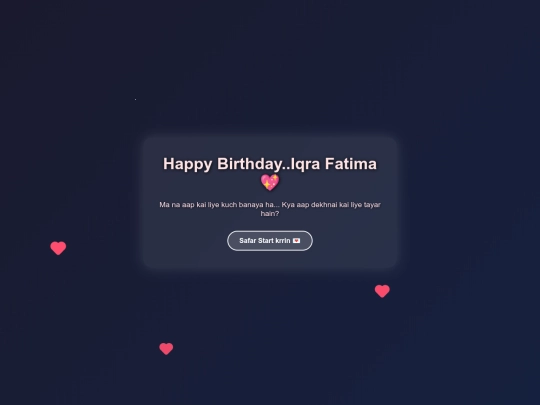Click the name Fatima in the heading
This screenshot has width=540, height=405.
[351, 164]
